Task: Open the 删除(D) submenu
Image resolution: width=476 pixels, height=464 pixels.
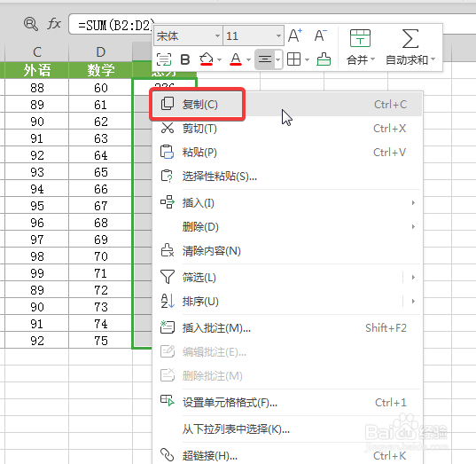Action: coord(287,227)
